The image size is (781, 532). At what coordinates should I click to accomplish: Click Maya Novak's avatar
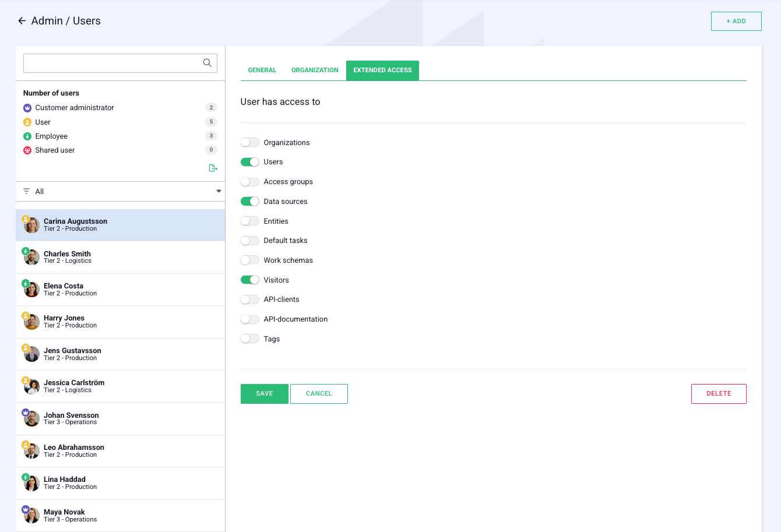pos(32,516)
